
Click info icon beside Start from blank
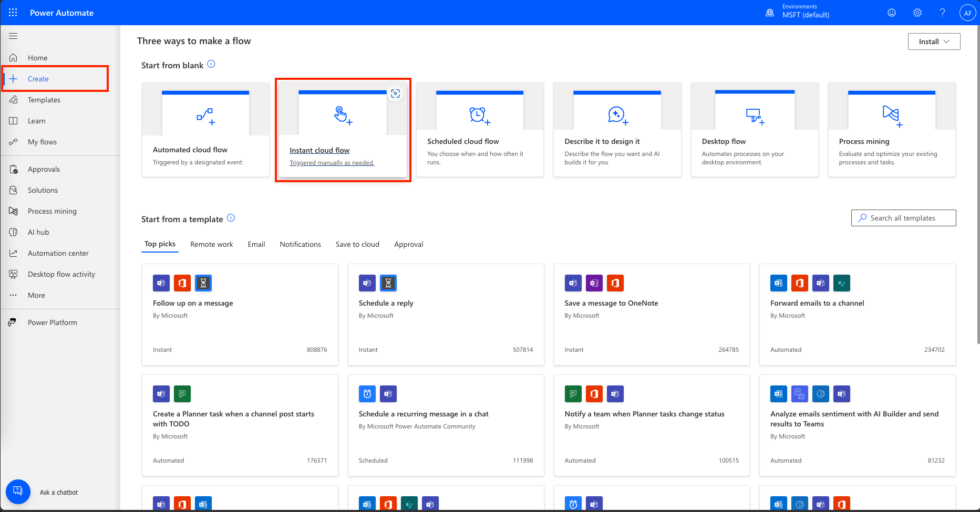click(211, 64)
